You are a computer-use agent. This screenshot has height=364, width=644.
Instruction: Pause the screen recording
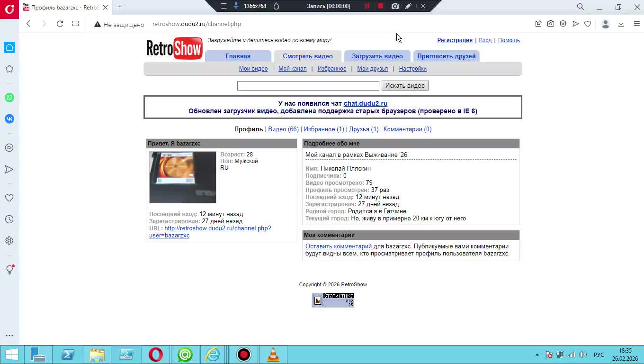click(367, 6)
